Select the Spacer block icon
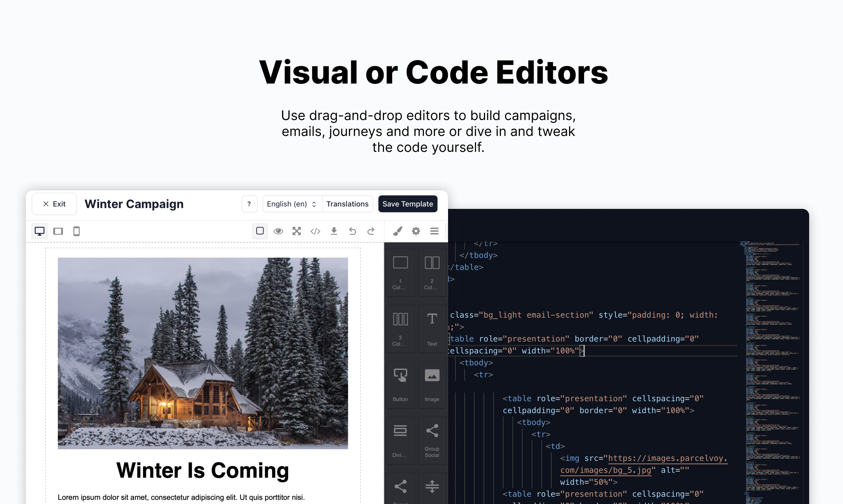This screenshot has height=504, width=843. click(x=432, y=487)
